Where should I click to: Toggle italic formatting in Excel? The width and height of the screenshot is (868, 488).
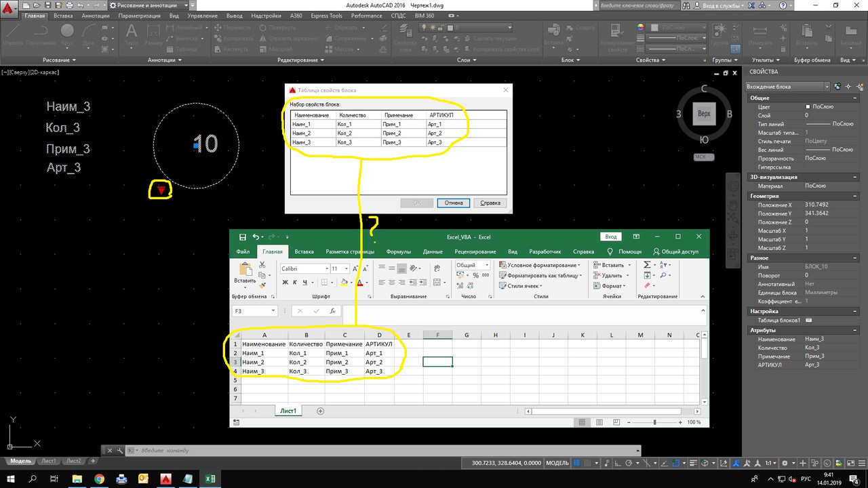[x=295, y=283]
